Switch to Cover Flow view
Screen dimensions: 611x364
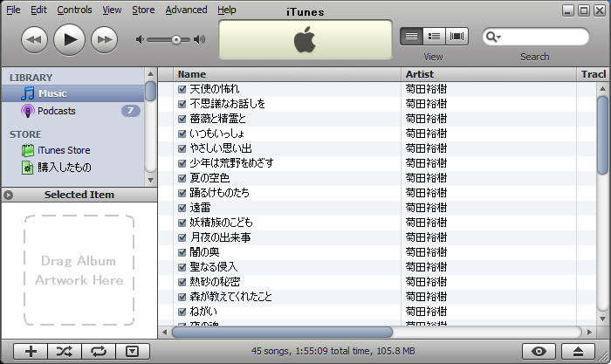click(x=457, y=37)
